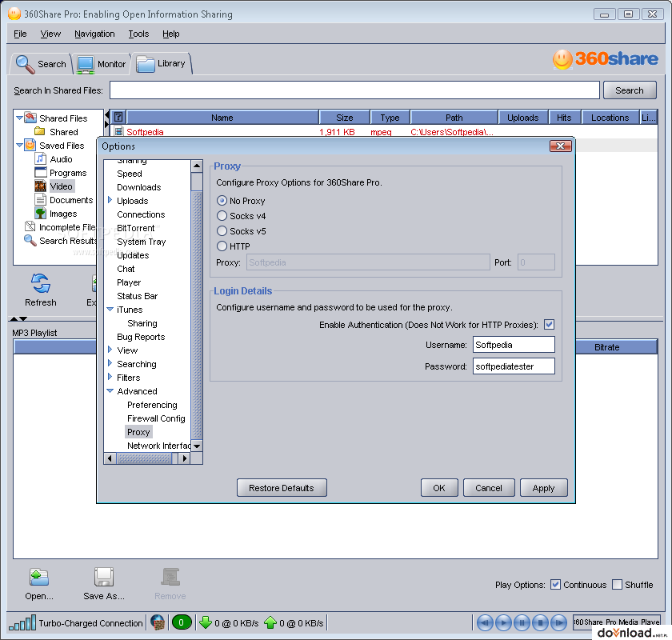Viewport: 672px width, 640px height.
Task: Open the Help menu
Action: (x=170, y=34)
